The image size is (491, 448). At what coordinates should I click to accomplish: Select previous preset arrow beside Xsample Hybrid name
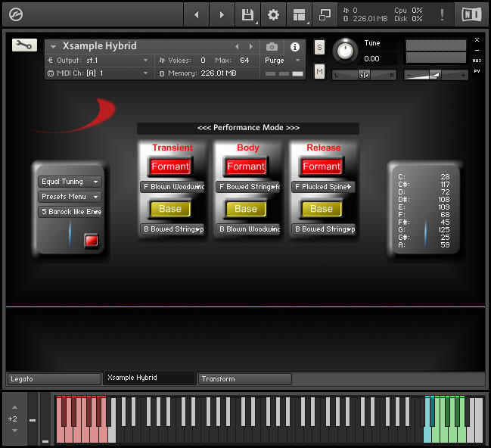pyautogui.click(x=237, y=47)
